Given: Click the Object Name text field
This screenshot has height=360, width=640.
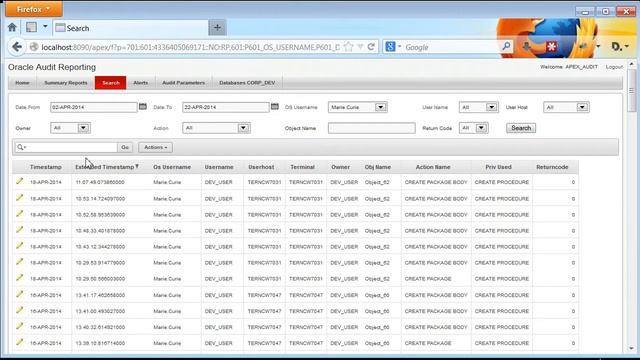Looking at the screenshot, I should tap(371, 128).
